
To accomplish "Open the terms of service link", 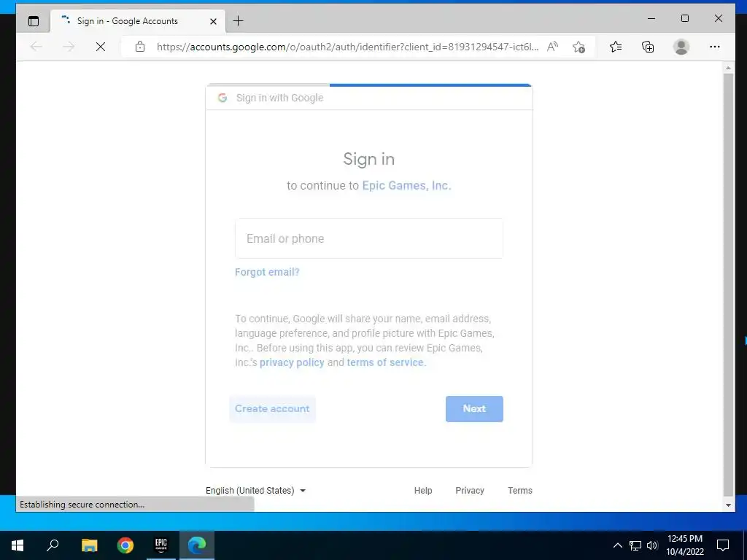I will coord(386,362).
